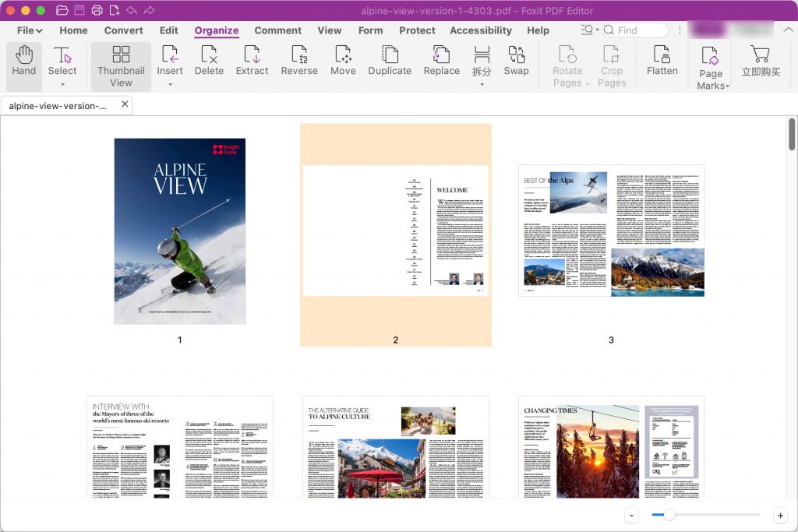
Task: Swap pages with Swap tool
Action: point(516,61)
